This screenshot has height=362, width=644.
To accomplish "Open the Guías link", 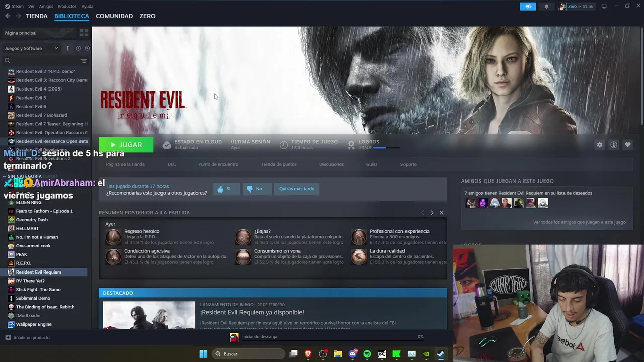I will tap(372, 164).
